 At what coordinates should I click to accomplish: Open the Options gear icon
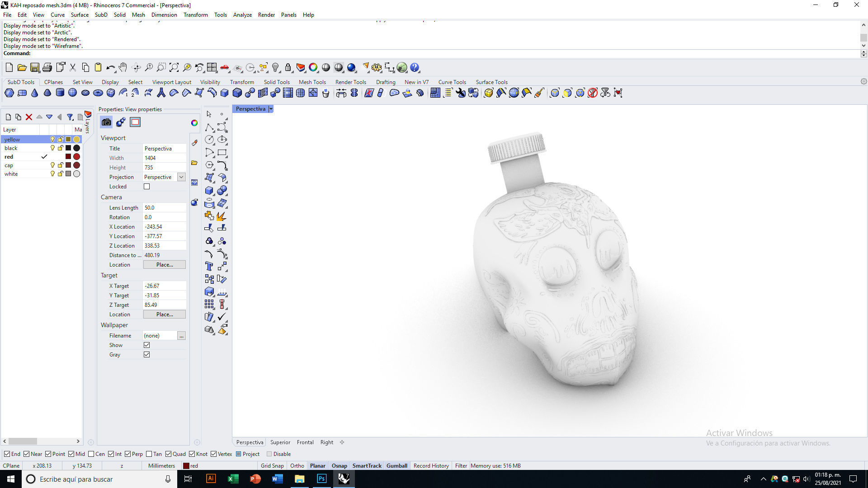point(377,68)
